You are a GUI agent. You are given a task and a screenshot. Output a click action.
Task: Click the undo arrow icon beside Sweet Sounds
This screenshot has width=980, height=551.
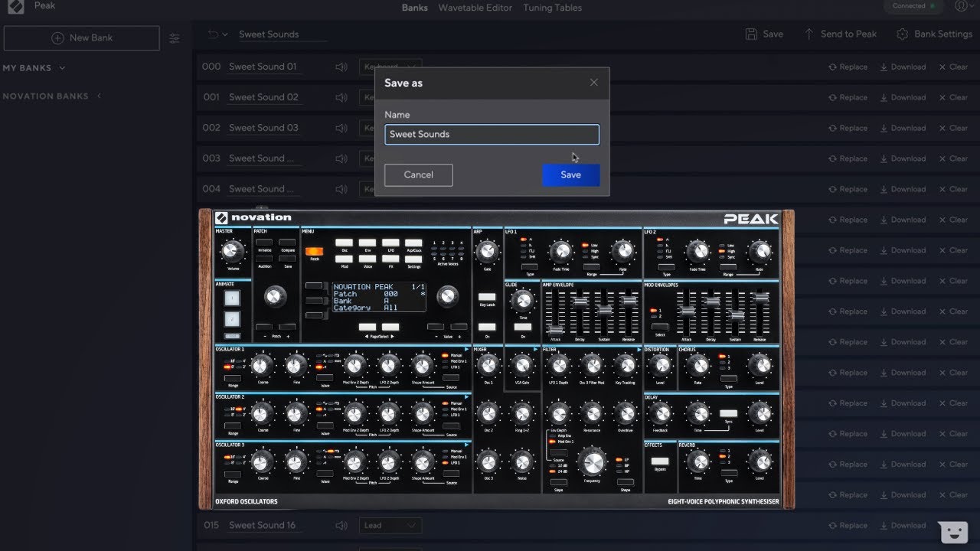[x=213, y=34]
